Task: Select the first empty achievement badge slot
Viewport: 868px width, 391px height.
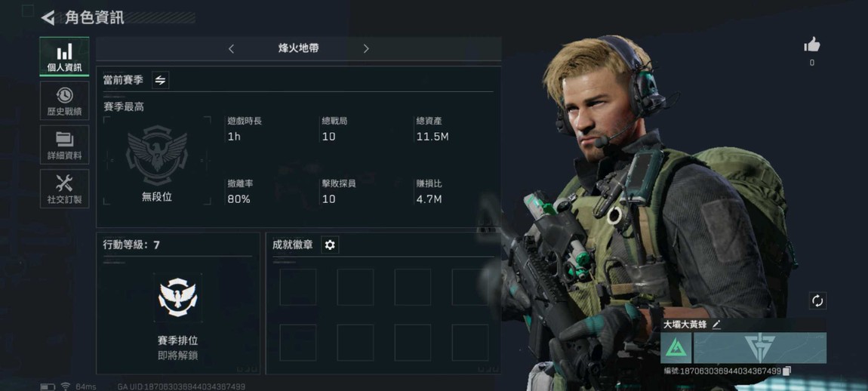Action: coord(298,287)
